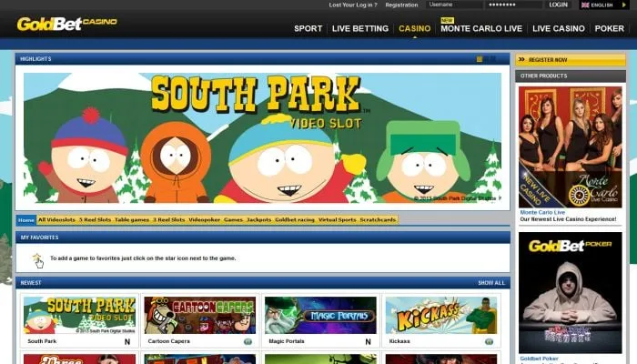
Task: Open the Monte Carlo Live text link
Action: [542, 212]
